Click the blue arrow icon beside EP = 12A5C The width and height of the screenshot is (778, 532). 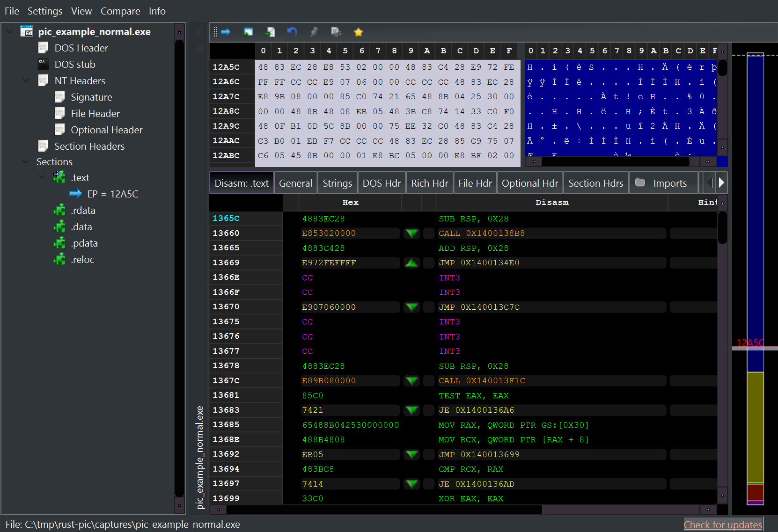click(75, 193)
